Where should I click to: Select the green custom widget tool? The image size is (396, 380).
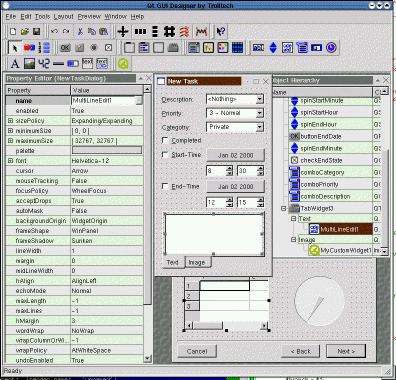pyautogui.click(x=123, y=64)
